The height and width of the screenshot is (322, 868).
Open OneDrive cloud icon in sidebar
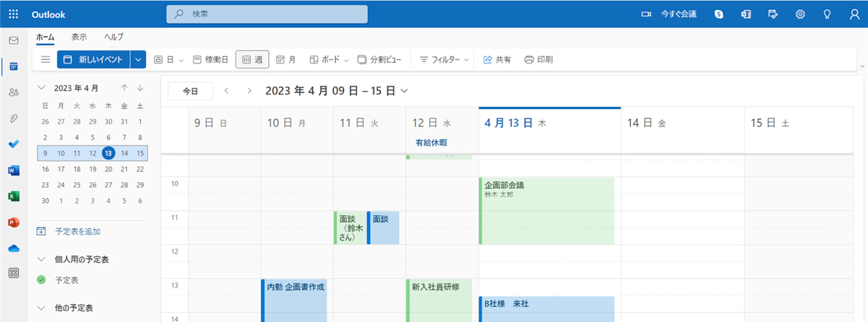tap(14, 248)
